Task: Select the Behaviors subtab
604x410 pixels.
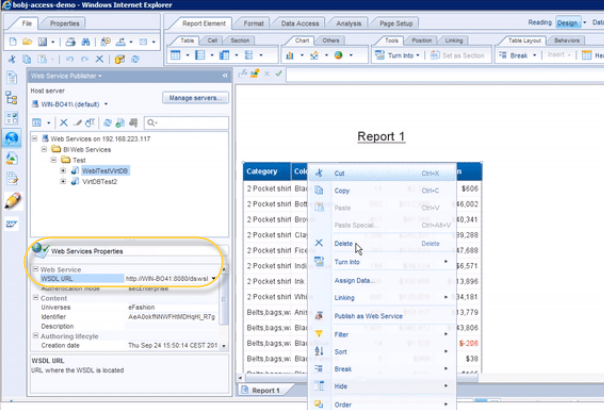Action: click(x=567, y=40)
